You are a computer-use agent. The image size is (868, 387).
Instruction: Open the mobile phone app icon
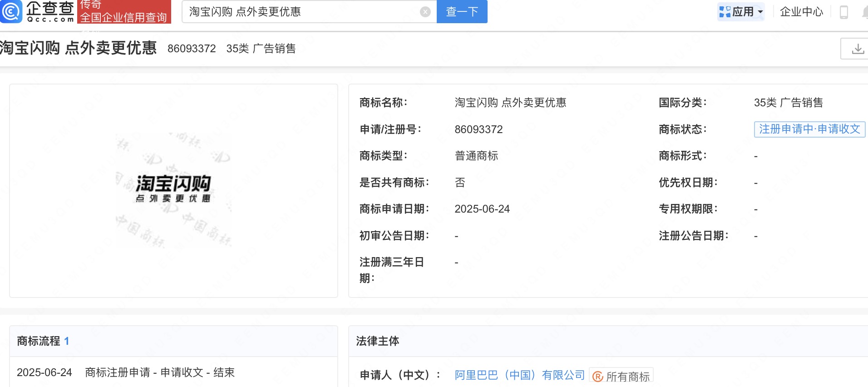tap(844, 12)
